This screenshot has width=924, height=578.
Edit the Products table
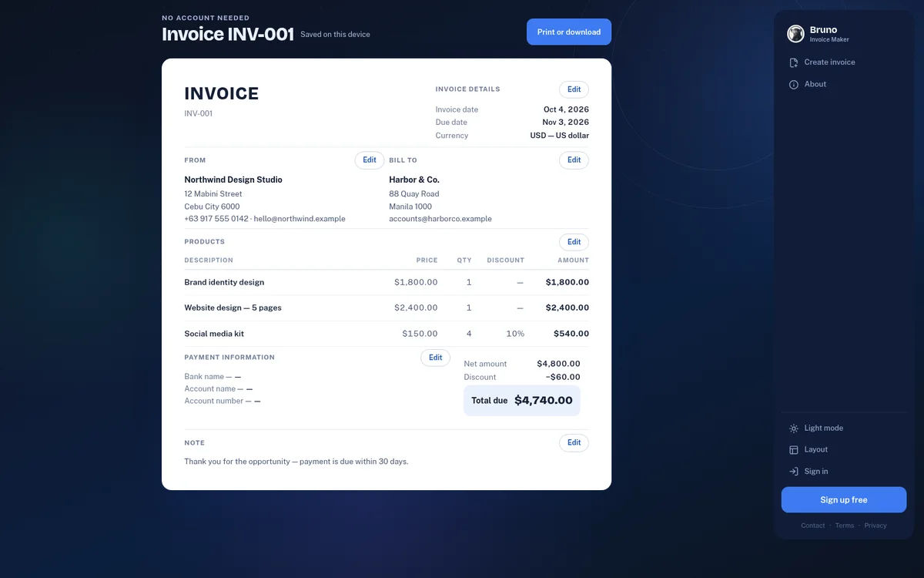point(574,242)
